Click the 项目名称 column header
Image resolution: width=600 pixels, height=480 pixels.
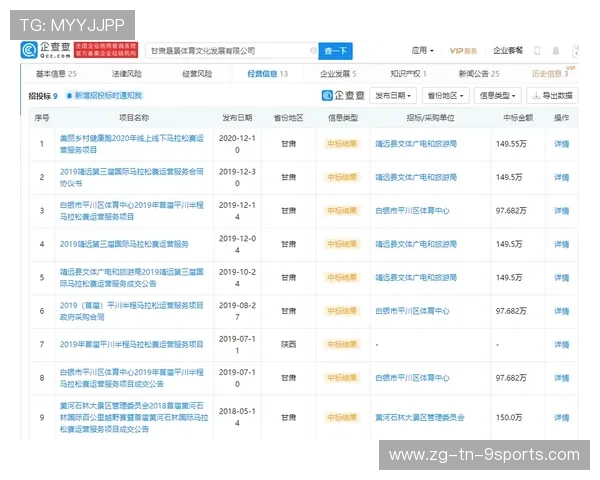point(134,118)
